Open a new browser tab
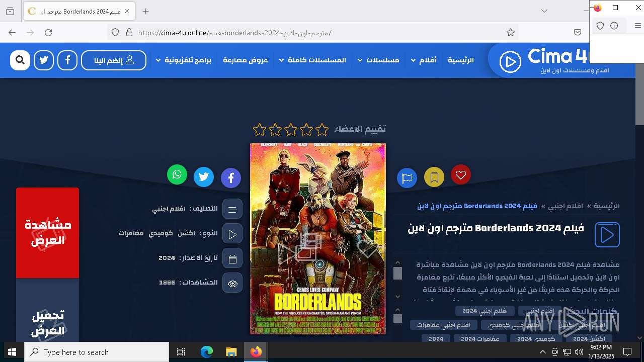Viewport: 644px width, 362px height. (145, 11)
